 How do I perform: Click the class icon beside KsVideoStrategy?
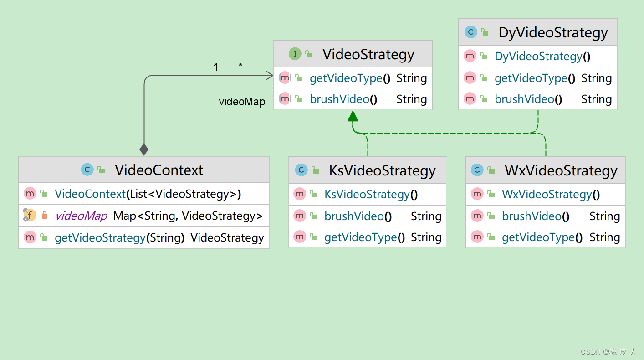[301, 170]
